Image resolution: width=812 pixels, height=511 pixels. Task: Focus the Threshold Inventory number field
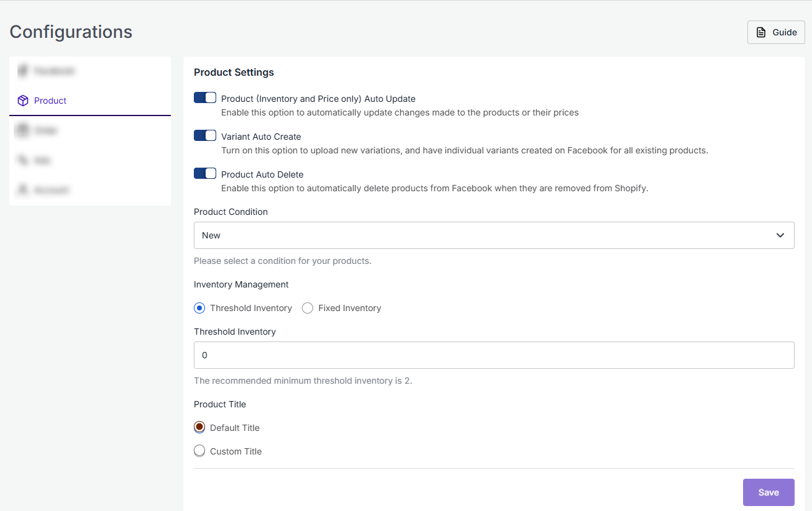tap(494, 355)
